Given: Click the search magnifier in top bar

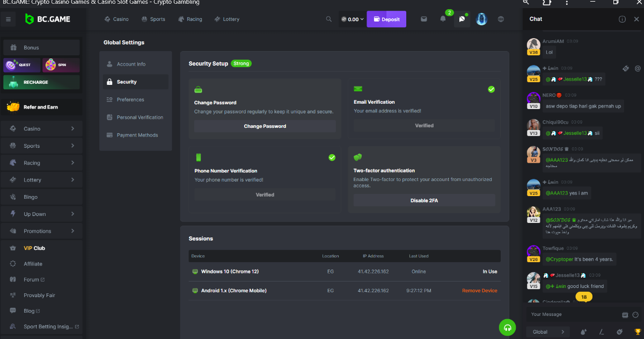Looking at the screenshot, I should click(329, 19).
